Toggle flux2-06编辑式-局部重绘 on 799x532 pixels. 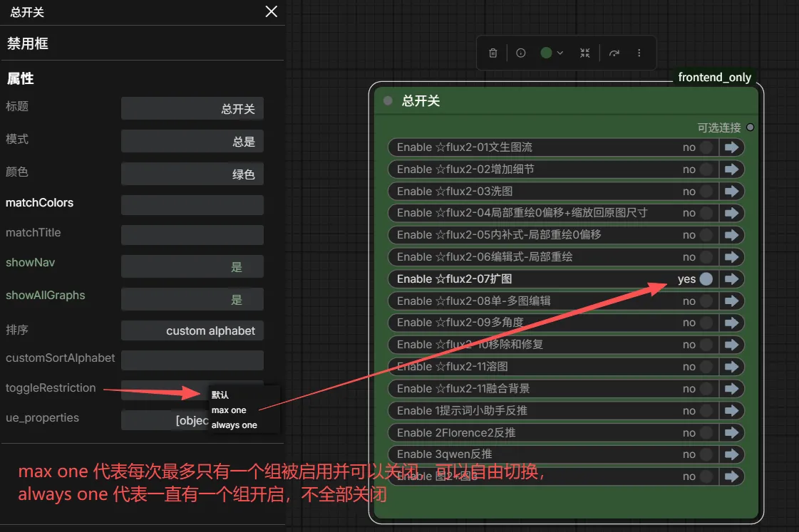[x=706, y=257]
